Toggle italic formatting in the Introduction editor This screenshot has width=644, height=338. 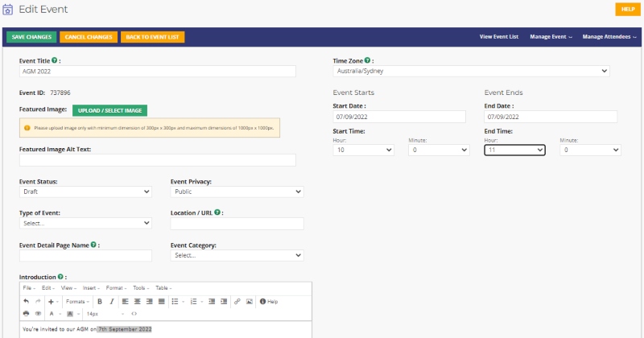[112, 302]
